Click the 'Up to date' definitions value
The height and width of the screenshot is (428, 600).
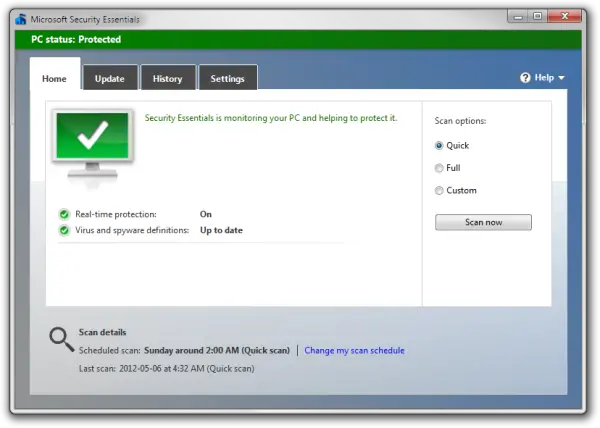coord(221,230)
